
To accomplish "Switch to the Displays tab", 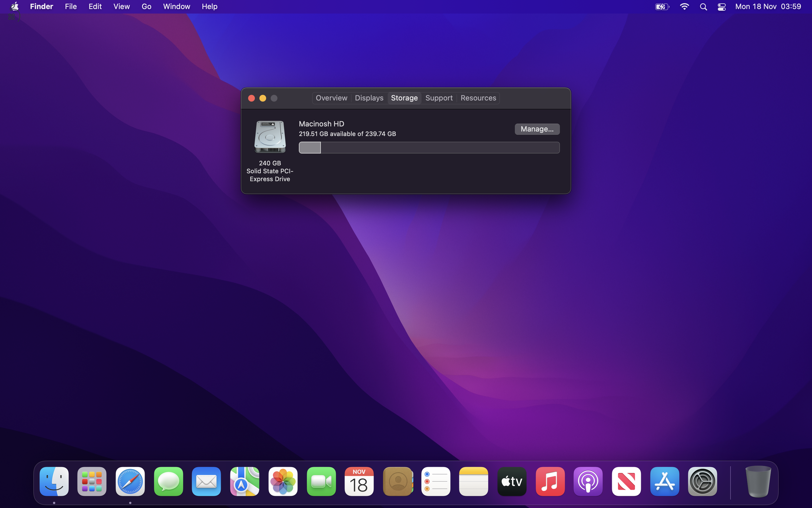I will tap(369, 98).
